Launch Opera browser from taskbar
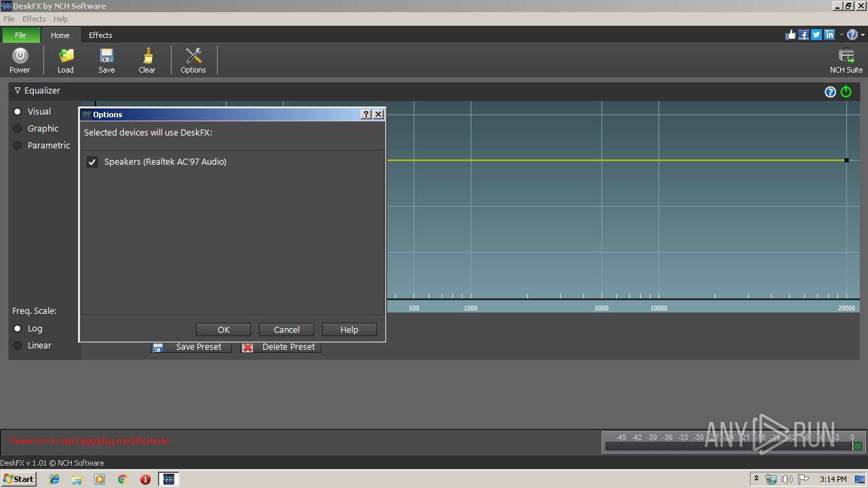Image resolution: width=868 pixels, height=488 pixels. pyautogui.click(x=145, y=479)
